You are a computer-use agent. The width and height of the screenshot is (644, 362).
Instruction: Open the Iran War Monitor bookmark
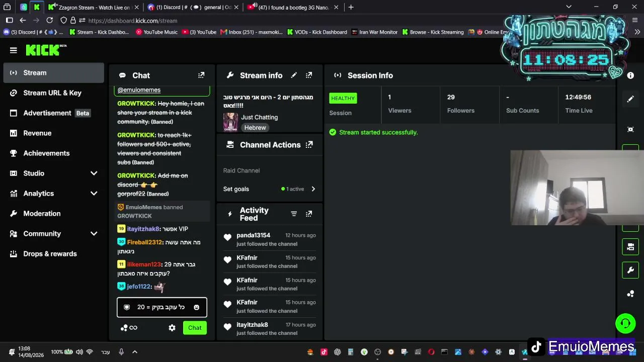375,32
